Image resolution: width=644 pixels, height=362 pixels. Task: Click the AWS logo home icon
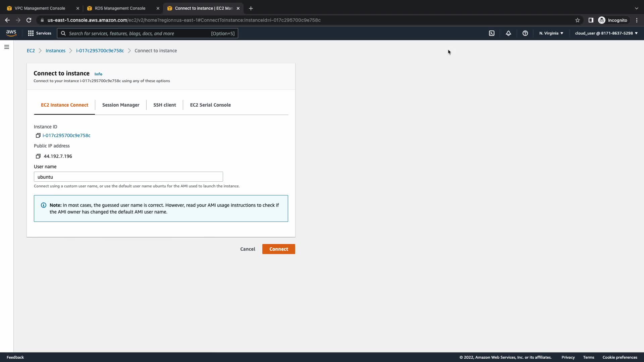[x=11, y=33]
